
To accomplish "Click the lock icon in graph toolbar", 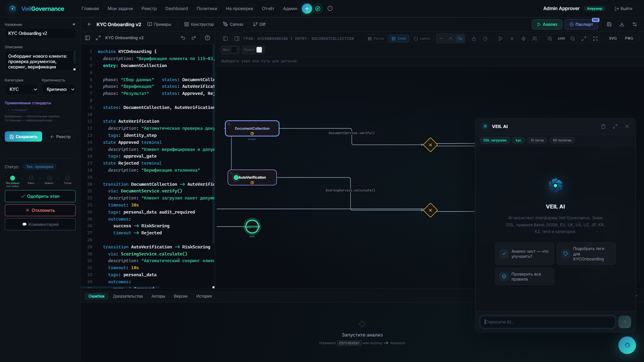I will (474, 39).
